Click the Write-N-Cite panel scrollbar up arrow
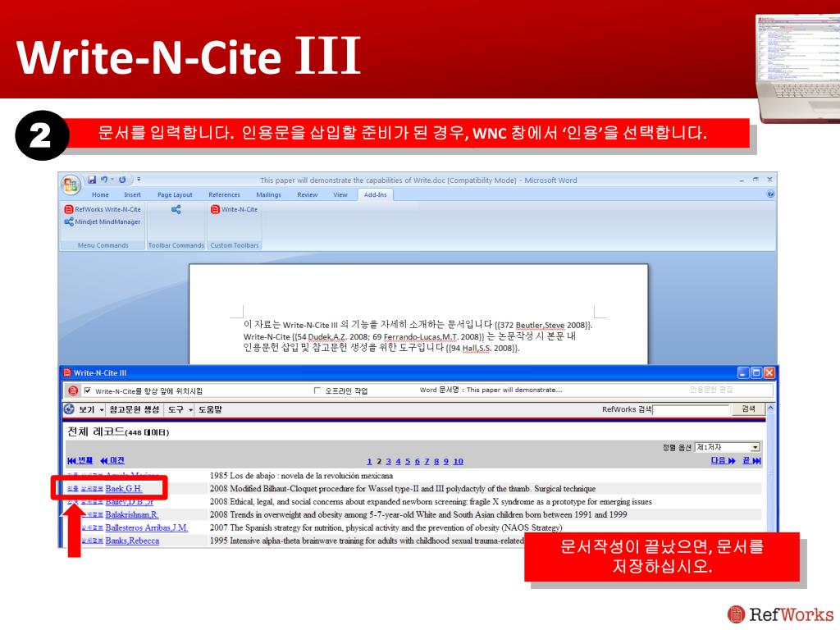This screenshot has height=630, width=840. pyautogui.click(x=771, y=409)
